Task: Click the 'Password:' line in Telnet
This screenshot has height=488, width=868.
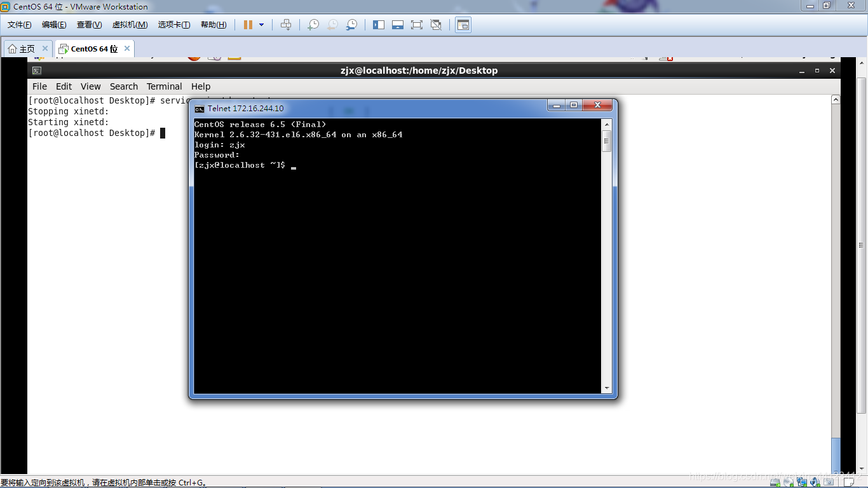Action: (217, 155)
